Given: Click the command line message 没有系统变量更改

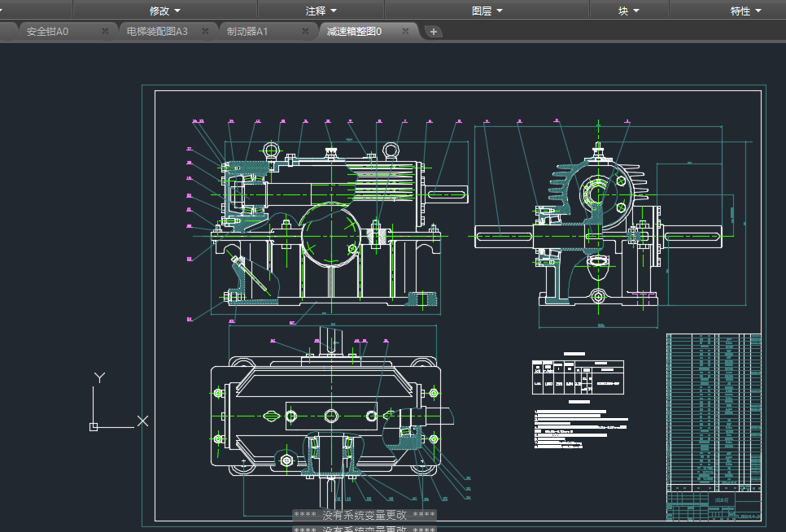Looking at the screenshot, I should [365, 515].
